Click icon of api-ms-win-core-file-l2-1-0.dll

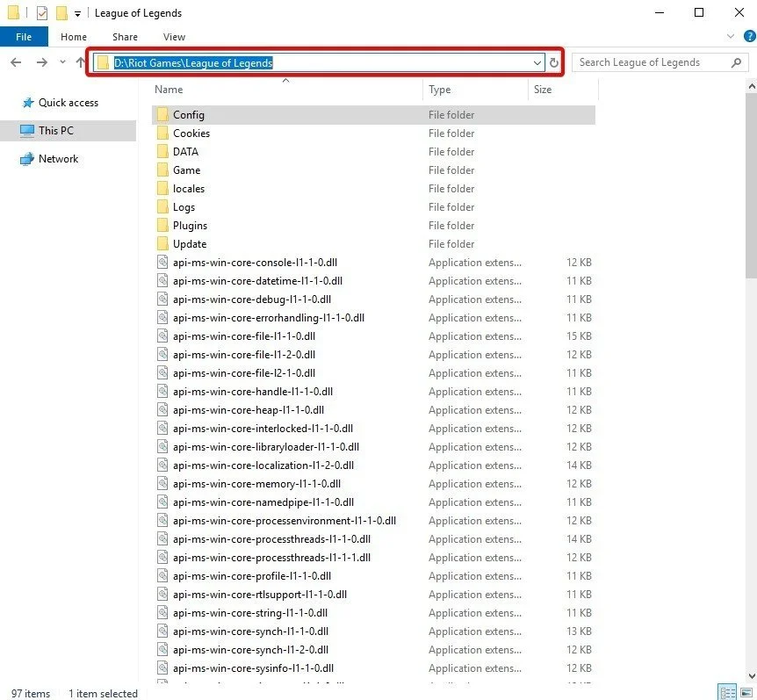click(162, 372)
